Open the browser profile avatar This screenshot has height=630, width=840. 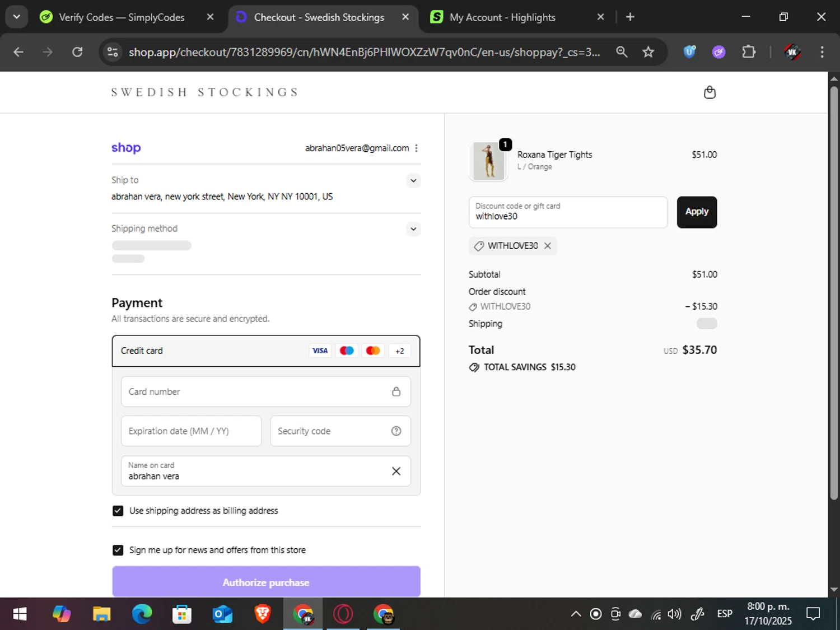click(x=792, y=52)
